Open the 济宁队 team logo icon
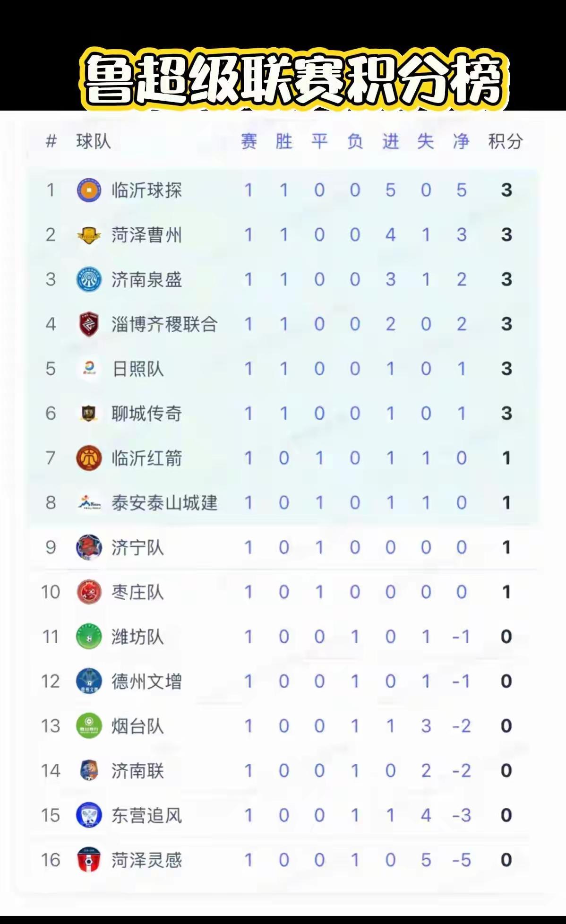Viewport: 566px width, 924px height. click(x=89, y=547)
